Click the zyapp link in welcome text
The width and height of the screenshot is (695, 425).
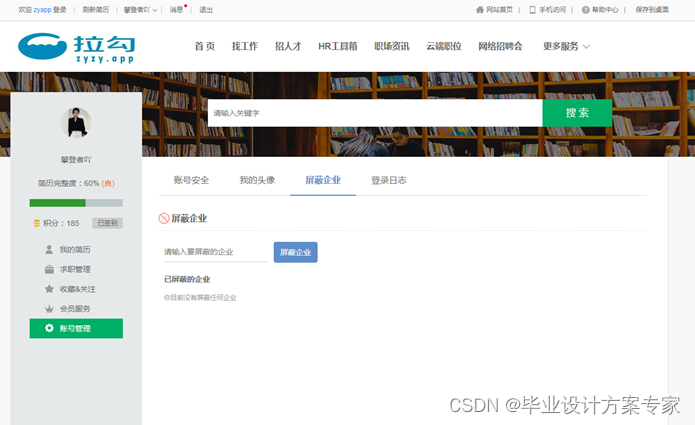click(x=43, y=10)
